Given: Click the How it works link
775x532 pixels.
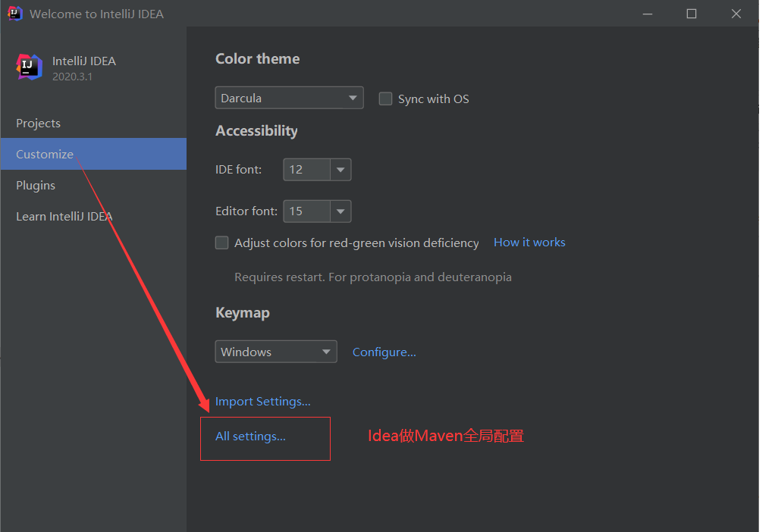Looking at the screenshot, I should tap(529, 243).
